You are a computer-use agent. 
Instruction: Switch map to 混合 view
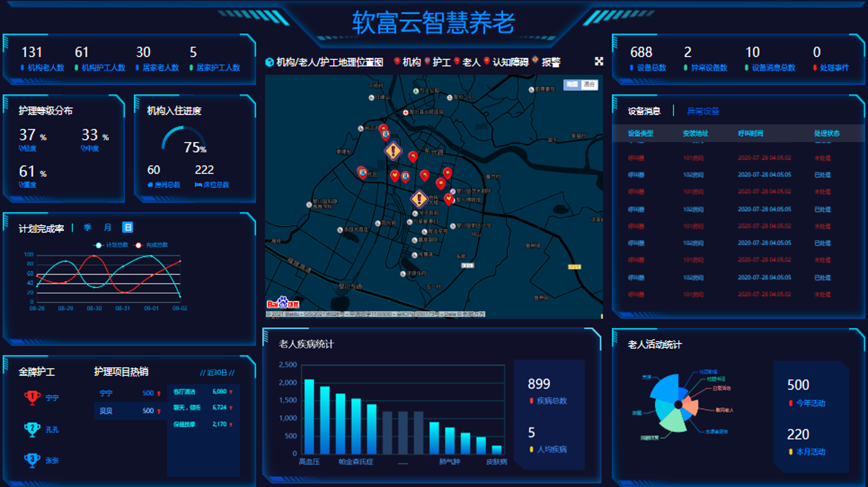click(x=589, y=84)
